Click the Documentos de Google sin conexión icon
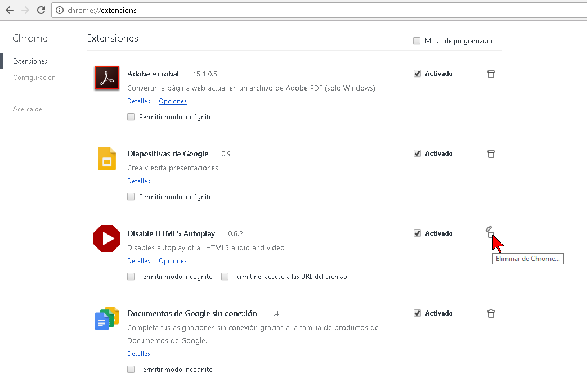This screenshot has width=587, height=392. (x=107, y=318)
